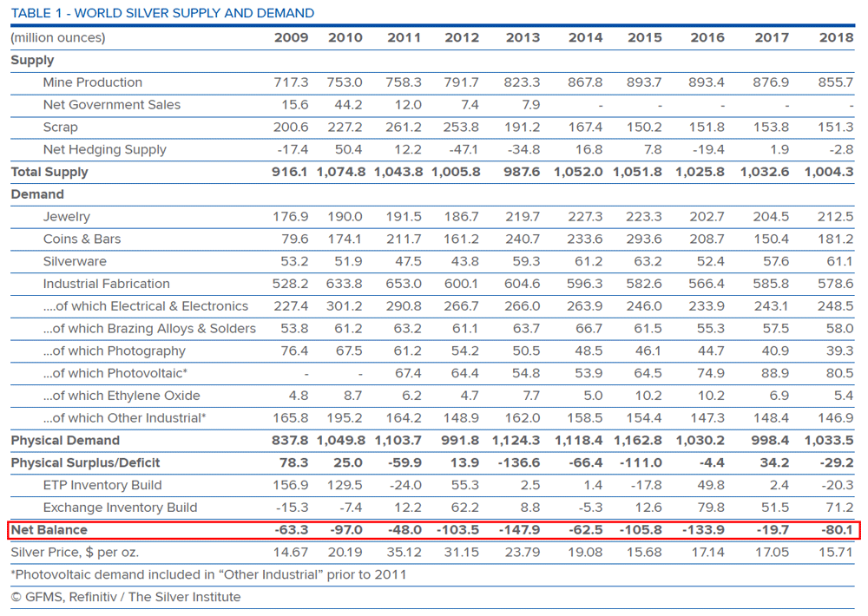Select the 2009 column header
Screen dimensions: 868x616
[x=291, y=38]
